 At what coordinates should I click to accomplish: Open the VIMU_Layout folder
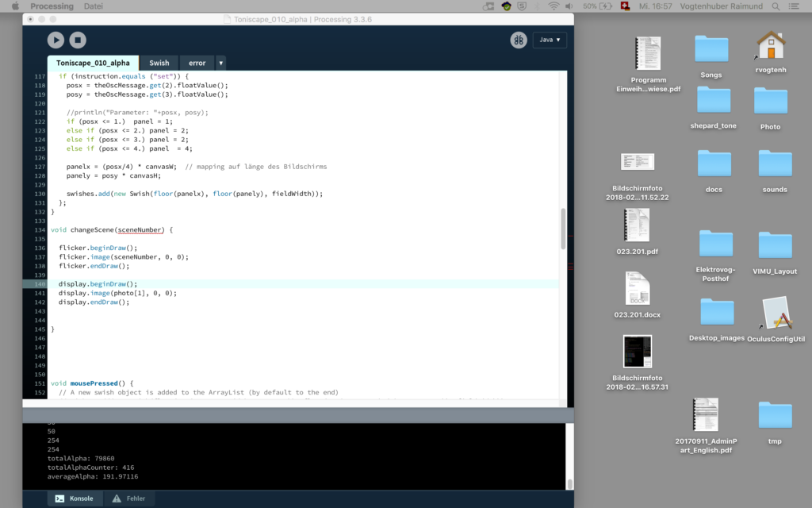coord(774,246)
